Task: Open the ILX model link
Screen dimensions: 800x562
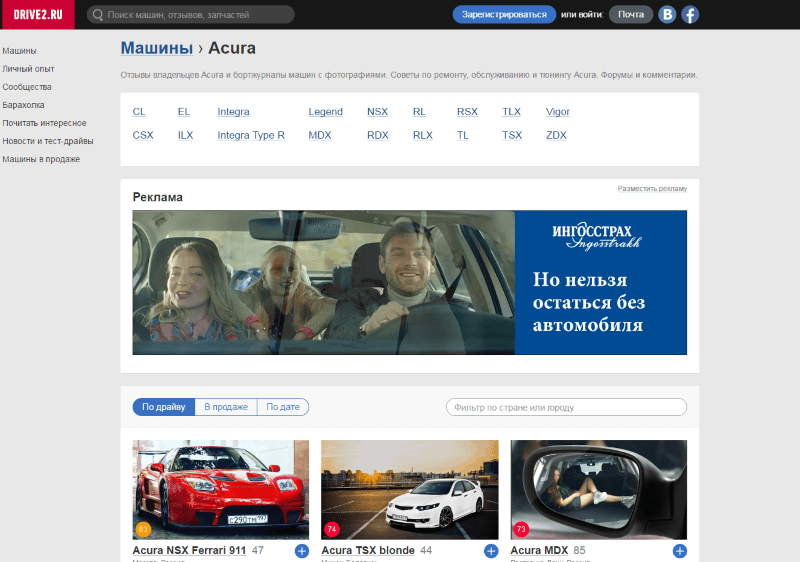Action: click(185, 135)
